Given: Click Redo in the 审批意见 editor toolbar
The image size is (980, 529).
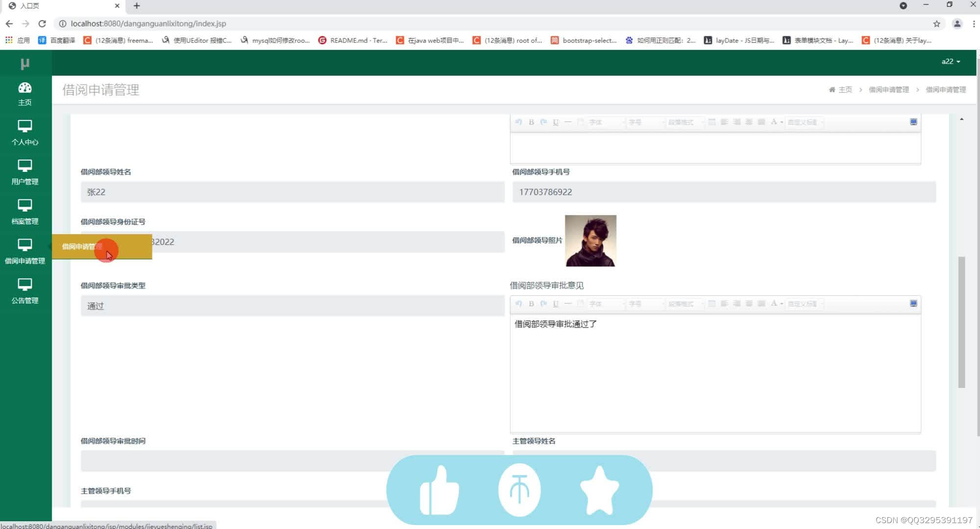Looking at the screenshot, I should (543, 304).
